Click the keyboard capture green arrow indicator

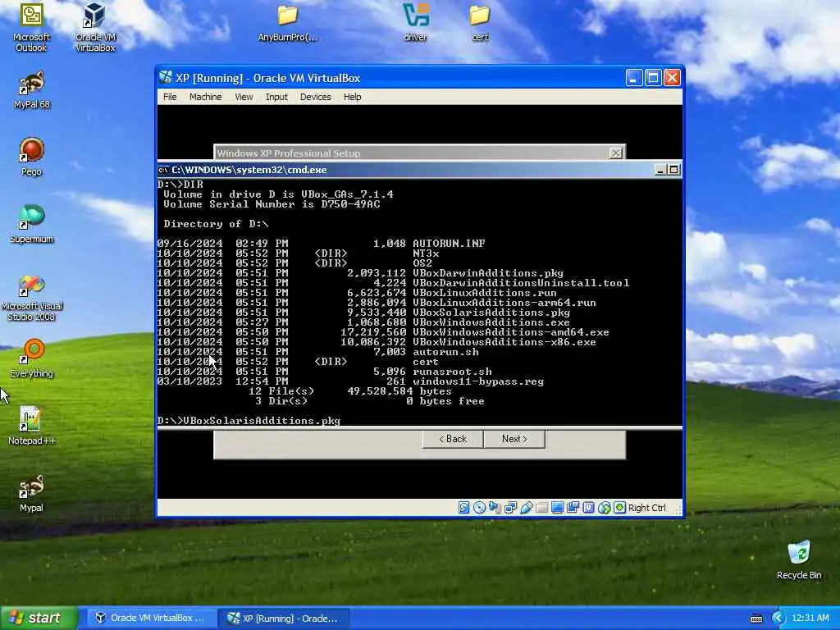pyautogui.click(x=620, y=507)
